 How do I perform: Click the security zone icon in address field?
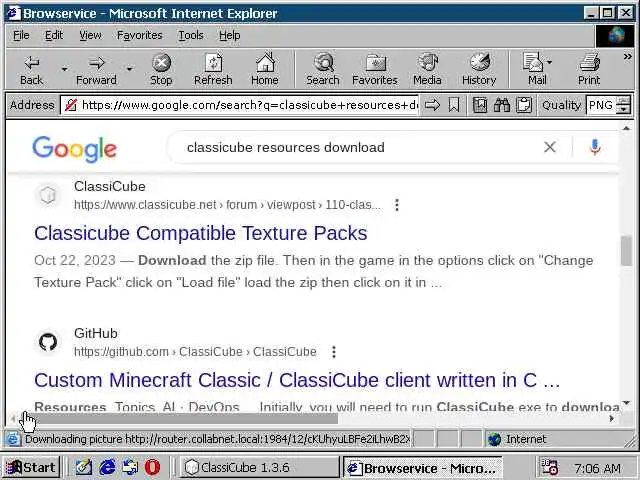pyautogui.click(x=71, y=105)
